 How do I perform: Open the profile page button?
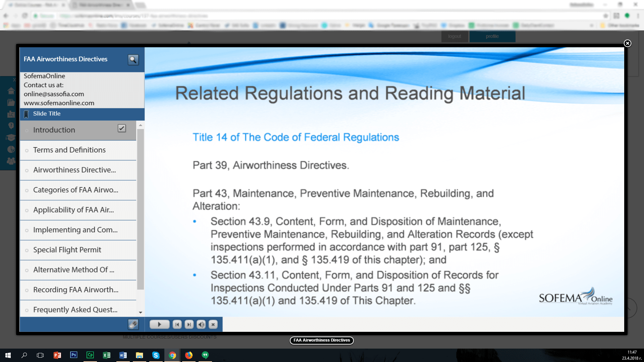(492, 36)
